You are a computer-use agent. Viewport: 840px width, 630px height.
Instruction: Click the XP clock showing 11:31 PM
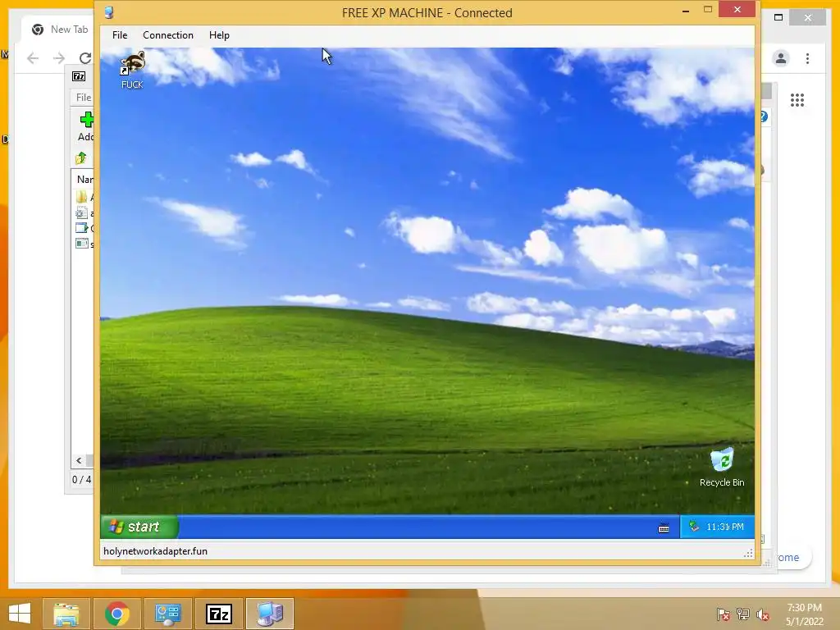point(725,527)
